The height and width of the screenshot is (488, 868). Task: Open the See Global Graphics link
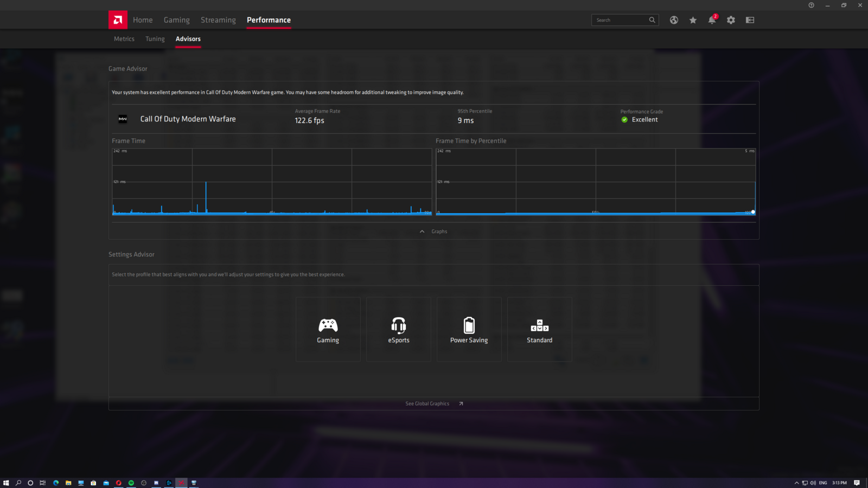[434, 403]
